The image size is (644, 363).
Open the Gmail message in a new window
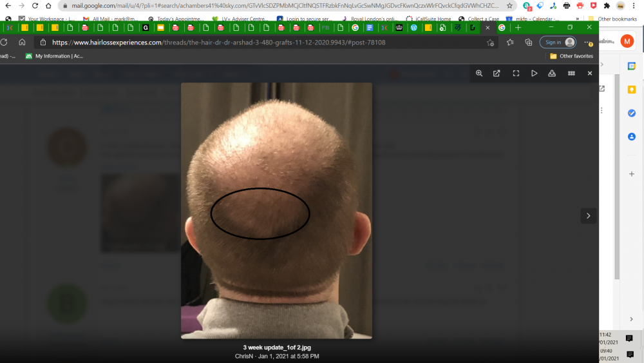tap(602, 88)
